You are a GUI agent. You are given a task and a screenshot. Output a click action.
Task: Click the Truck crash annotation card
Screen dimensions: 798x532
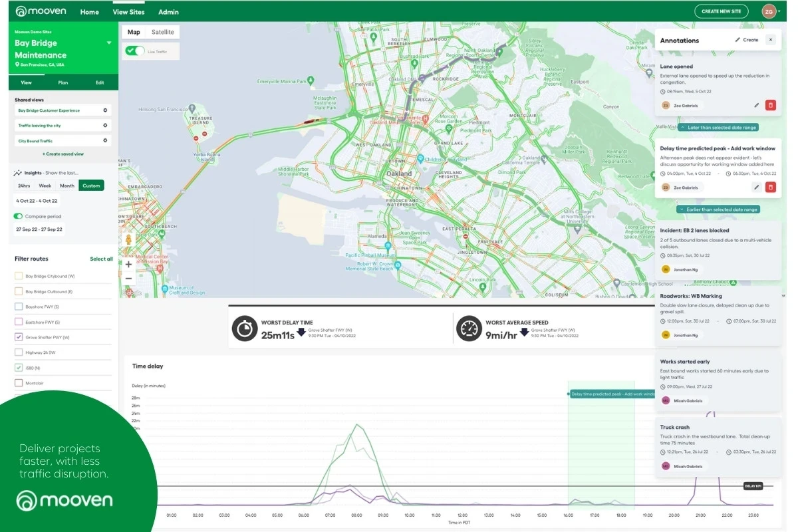tap(718, 447)
